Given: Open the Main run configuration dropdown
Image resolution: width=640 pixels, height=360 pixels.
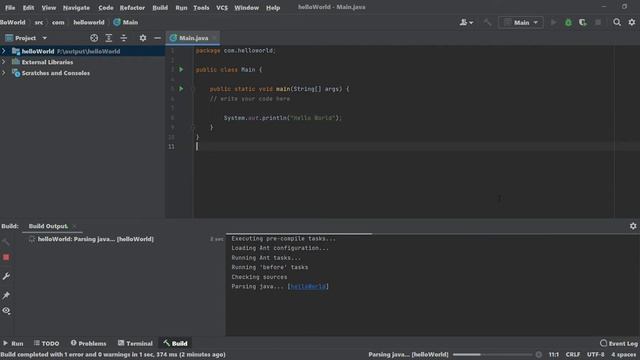Looking at the screenshot, I should [x=521, y=22].
